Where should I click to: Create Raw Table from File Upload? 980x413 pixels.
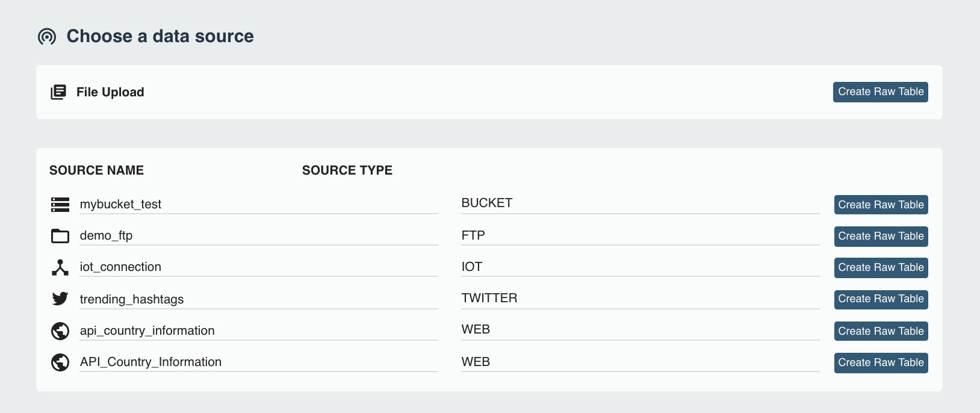[880, 92]
